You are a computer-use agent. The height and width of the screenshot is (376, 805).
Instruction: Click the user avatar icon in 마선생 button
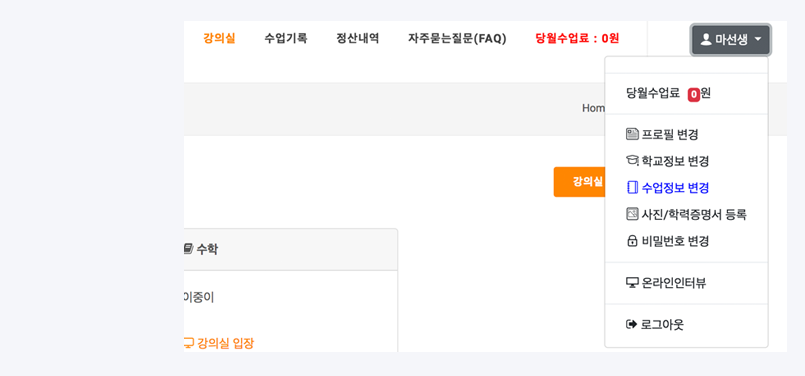click(706, 39)
